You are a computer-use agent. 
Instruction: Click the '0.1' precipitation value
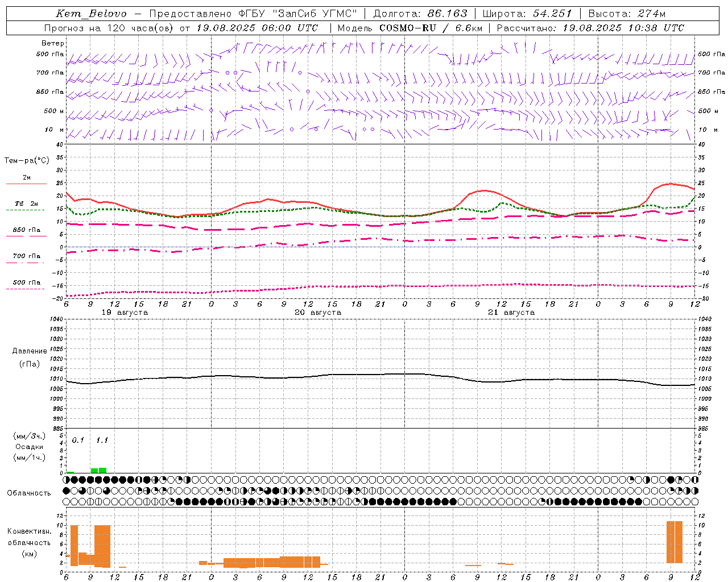[78, 440]
